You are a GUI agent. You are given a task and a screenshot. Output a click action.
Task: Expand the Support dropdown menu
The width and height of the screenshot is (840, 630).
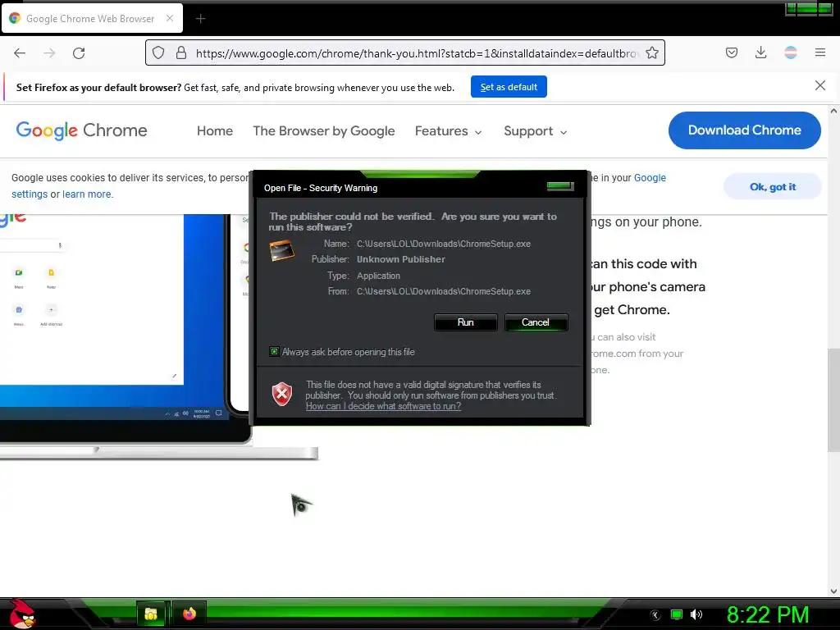535,130
